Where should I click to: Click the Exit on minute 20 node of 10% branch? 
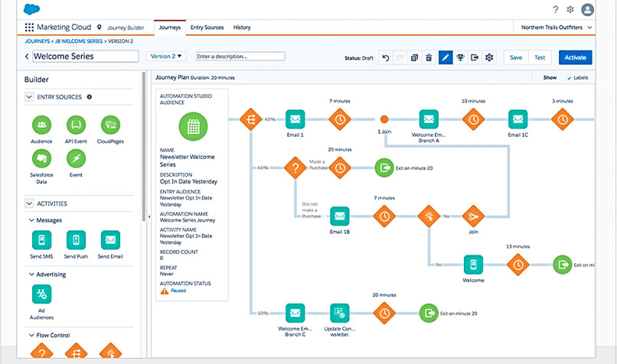[429, 314]
